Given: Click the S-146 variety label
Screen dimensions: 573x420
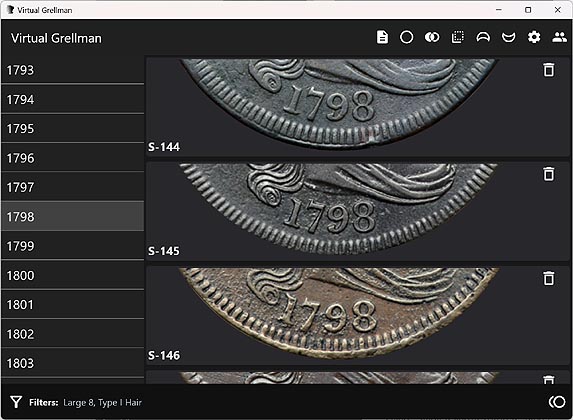Looking at the screenshot, I should [x=164, y=355].
